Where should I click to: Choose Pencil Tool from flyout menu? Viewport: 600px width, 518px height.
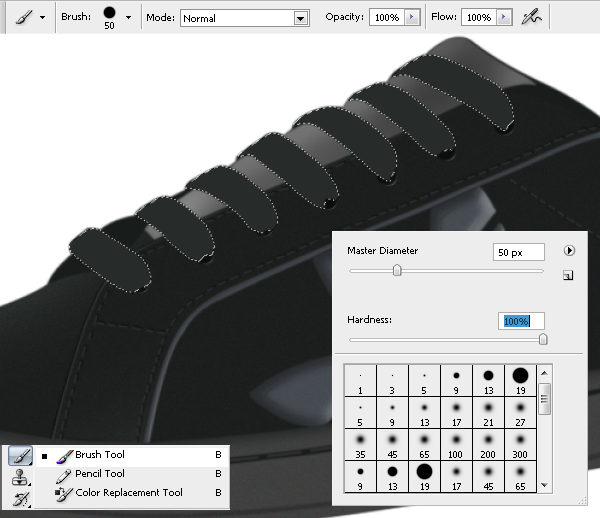tap(132, 474)
